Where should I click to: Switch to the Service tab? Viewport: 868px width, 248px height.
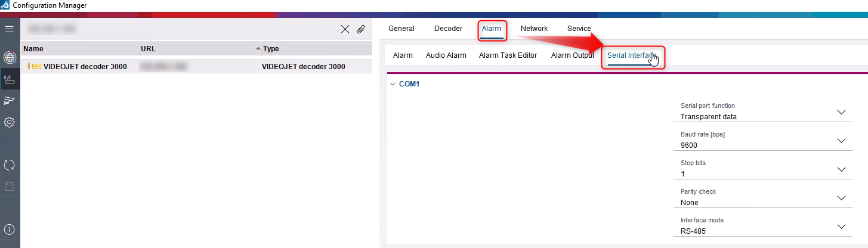579,29
